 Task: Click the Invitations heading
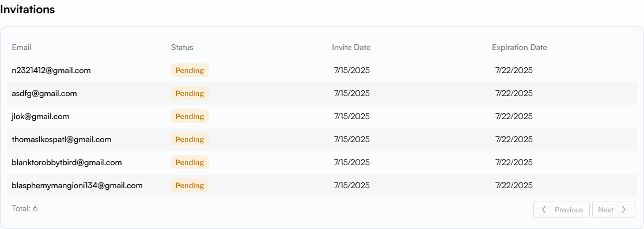click(27, 9)
